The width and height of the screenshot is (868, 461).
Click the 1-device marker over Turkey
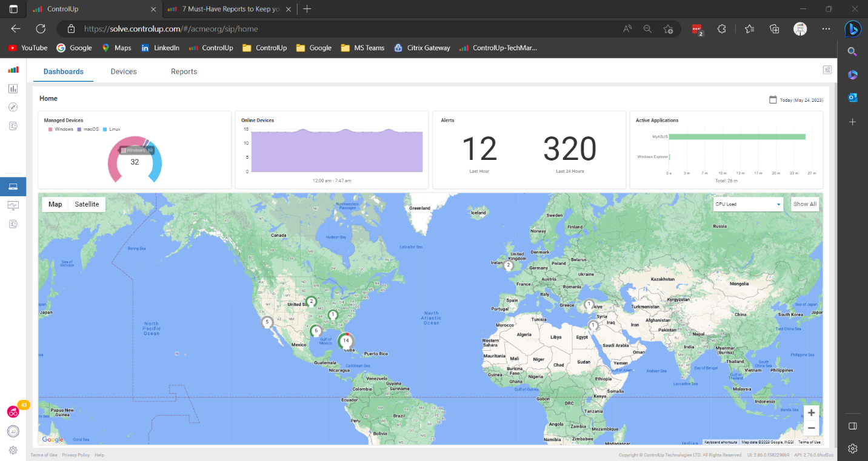pyautogui.click(x=588, y=305)
